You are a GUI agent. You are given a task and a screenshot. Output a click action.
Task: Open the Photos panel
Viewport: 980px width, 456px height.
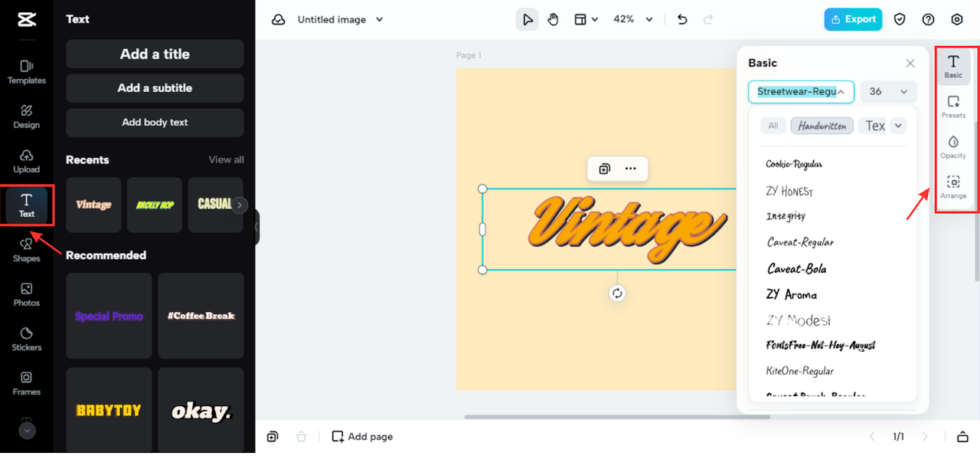coord(27,294)
